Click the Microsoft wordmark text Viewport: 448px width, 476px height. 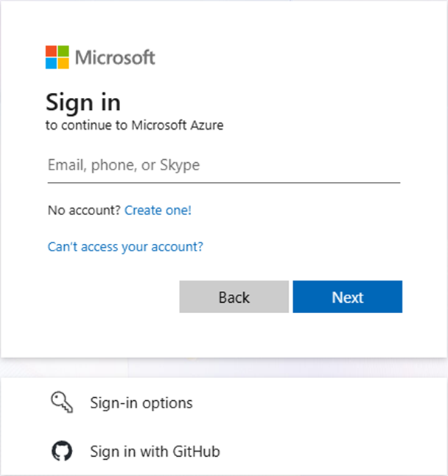pyautogui.click(x=115, y=57)
